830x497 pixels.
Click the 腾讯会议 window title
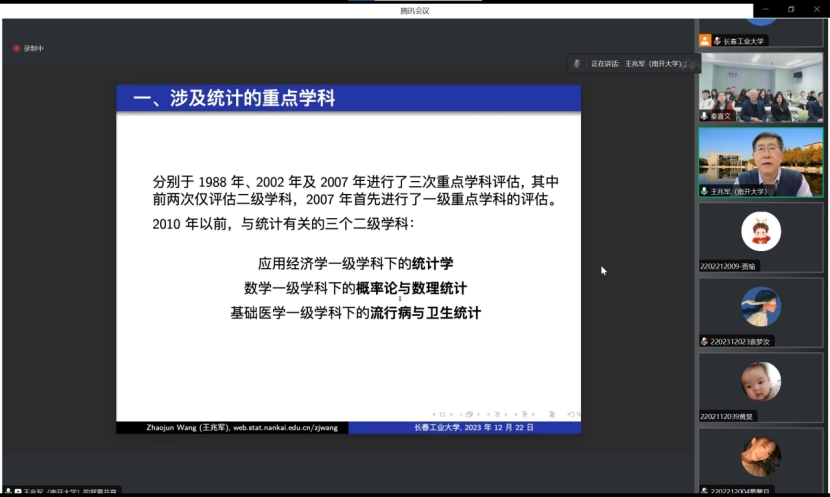pyautogui.click(x=414, y=10)
